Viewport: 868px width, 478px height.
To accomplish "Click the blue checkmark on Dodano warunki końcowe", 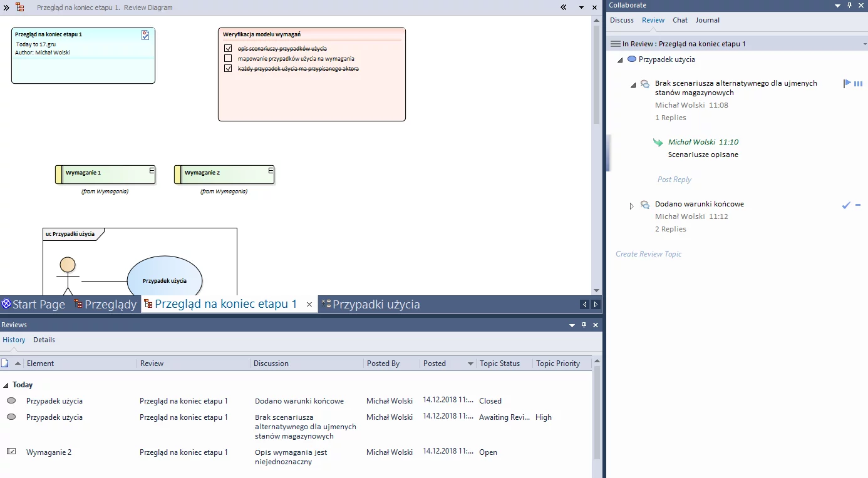I will pyautogui.click(x=847, y=205).
